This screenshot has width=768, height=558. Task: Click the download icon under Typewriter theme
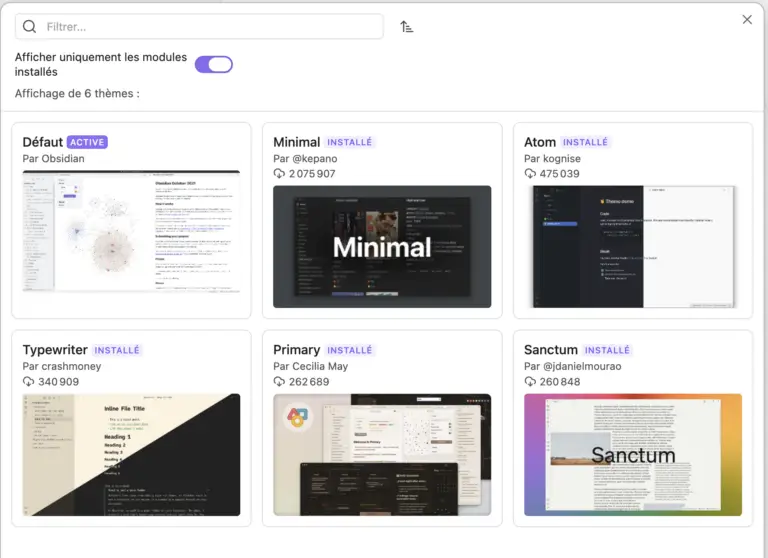(29, 382)
